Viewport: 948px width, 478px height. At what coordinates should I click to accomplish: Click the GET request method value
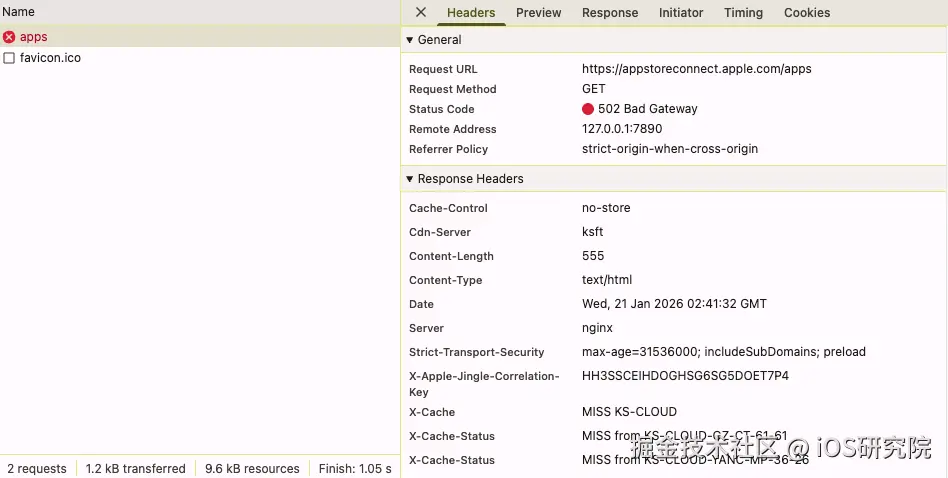coord(594,89)
